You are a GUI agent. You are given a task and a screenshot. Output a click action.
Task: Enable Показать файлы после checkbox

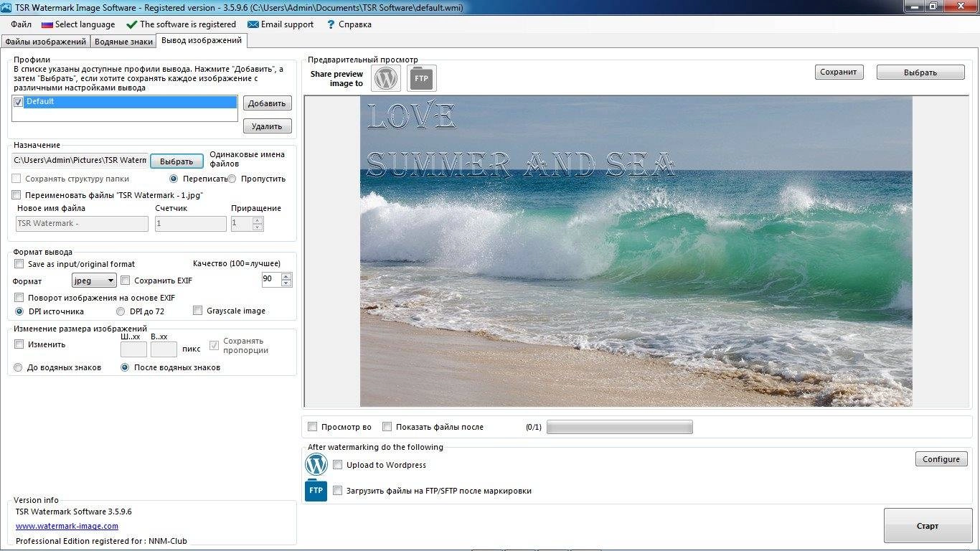[x=387, y=427]
